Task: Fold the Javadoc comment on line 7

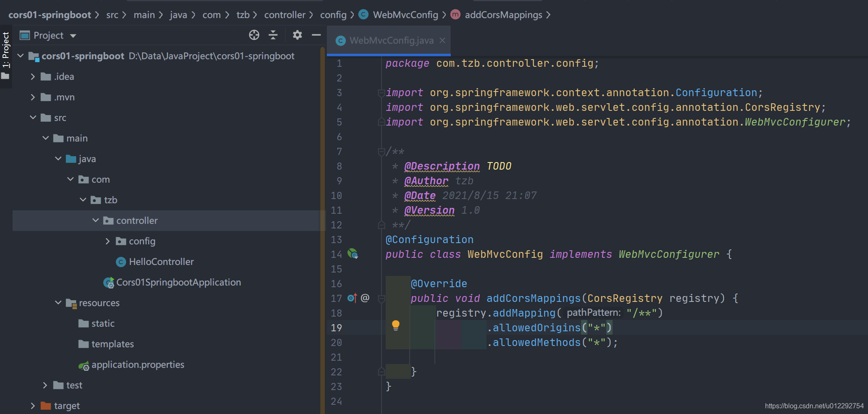Action: (x=381, y=151)
